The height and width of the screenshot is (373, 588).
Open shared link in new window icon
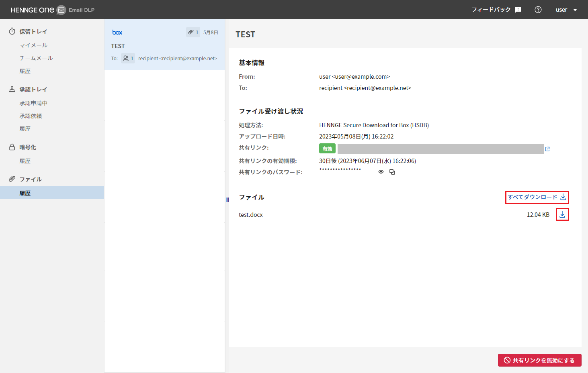547,149
